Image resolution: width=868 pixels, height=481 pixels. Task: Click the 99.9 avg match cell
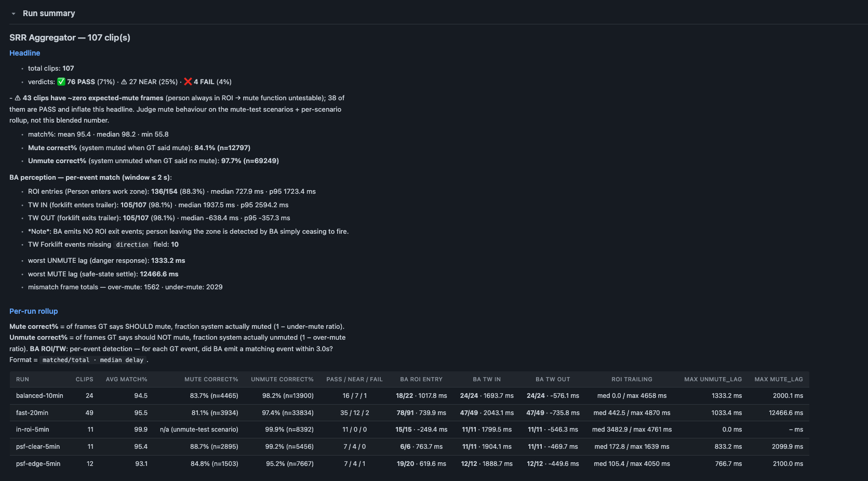[141, 430]
